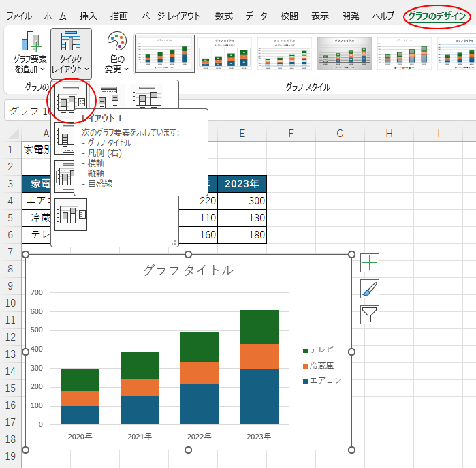
Task: Switch to the グラフのデザイン tab
Action: (x=437, y=16)
